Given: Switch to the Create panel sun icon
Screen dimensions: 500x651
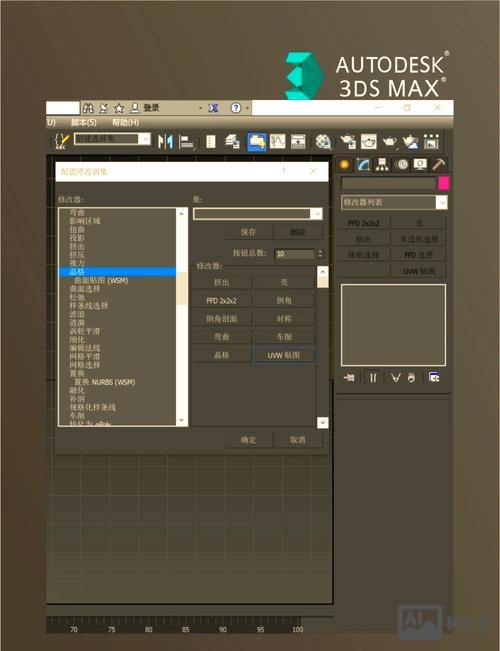Looking at the screenshot, I should [344, 165].
